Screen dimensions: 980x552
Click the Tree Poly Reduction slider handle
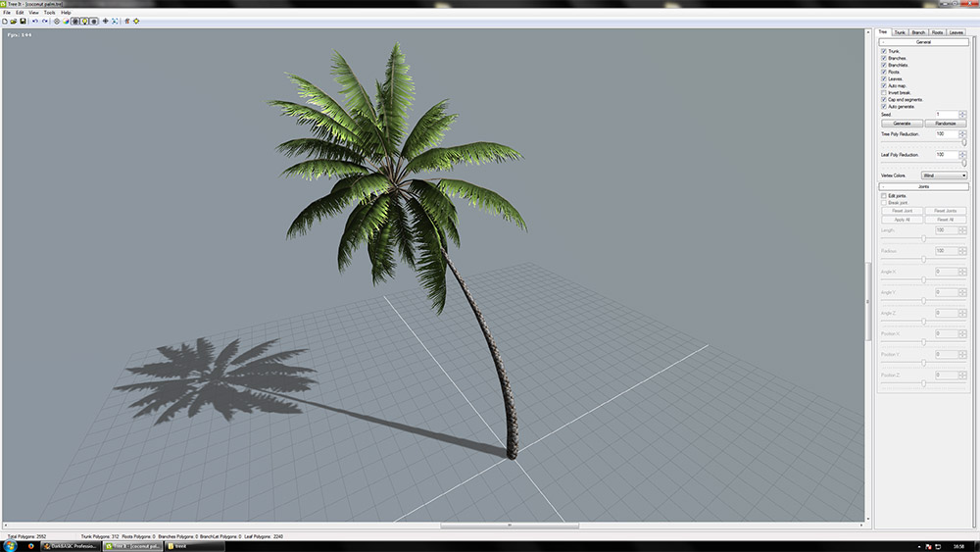coord(964,142)
